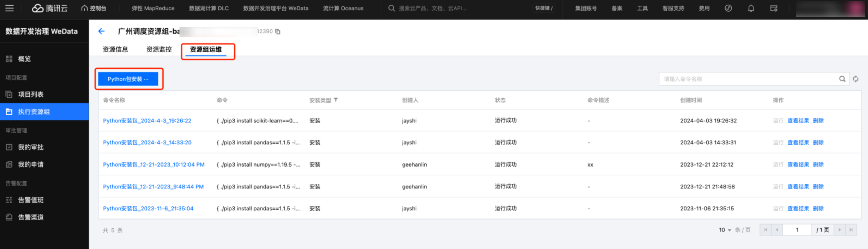
Task: Open Python安装包_2024-4-3_19:26:22 command
Action: coord(147,121)
